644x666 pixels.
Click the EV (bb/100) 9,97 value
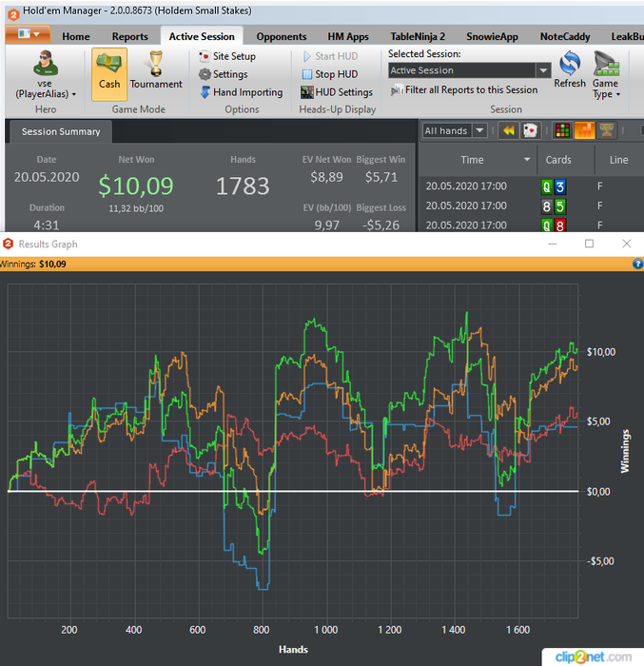pyautogui.click(x=326, y=225)
